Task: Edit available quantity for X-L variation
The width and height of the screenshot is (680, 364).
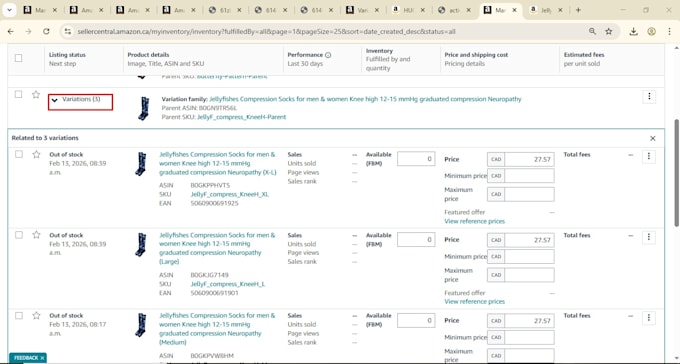Action: [x=416, y=159]
